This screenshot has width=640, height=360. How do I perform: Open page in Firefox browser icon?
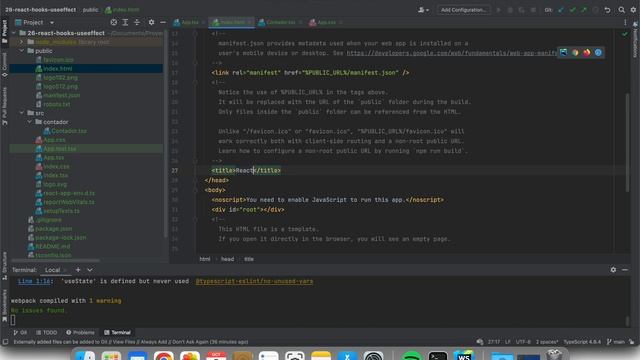click(x=587, y=52)
